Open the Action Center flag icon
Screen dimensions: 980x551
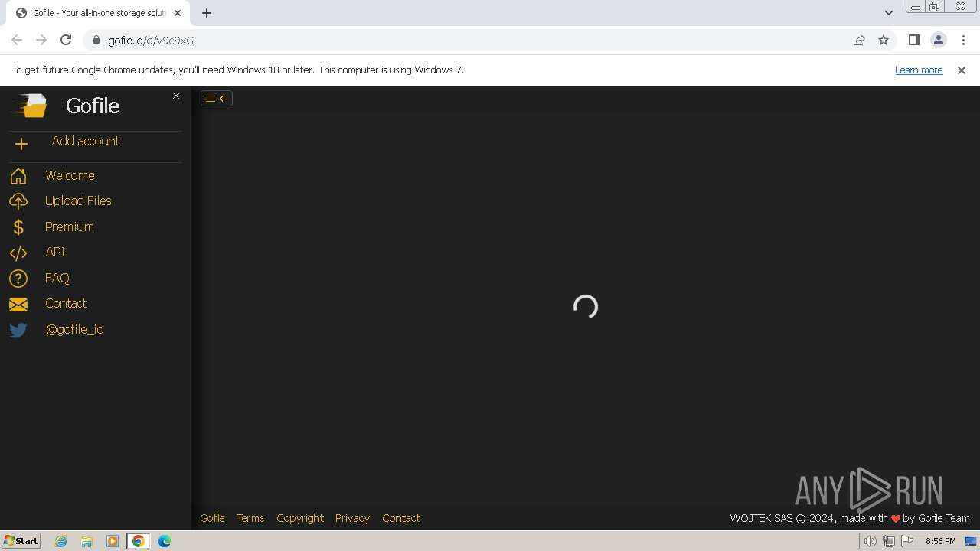908,541
